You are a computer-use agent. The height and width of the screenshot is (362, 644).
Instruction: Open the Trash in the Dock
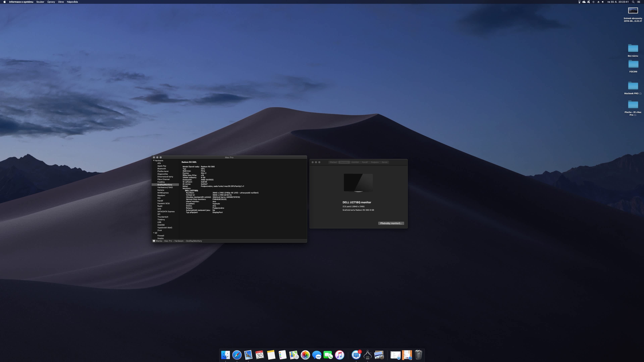coord(418,355)
